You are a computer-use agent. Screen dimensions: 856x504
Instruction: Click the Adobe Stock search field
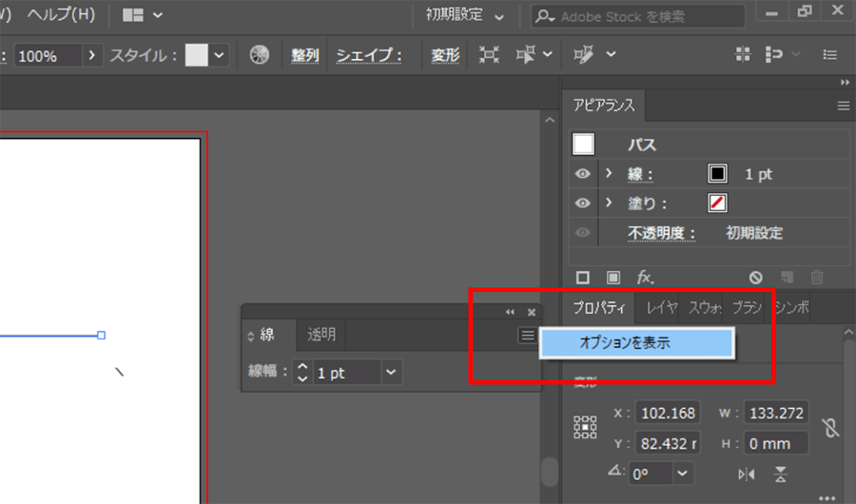637,16
